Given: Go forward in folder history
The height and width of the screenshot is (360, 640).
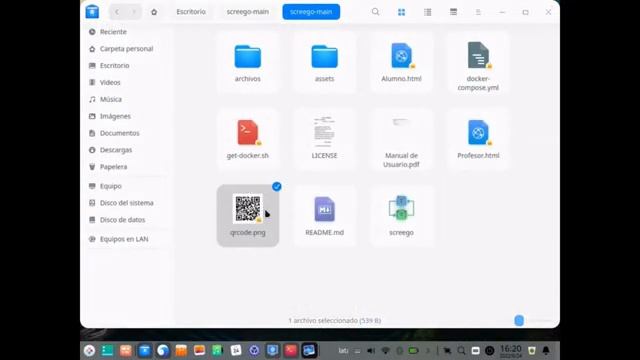Looking at the screenshot, I should click(x=134, y=12).
